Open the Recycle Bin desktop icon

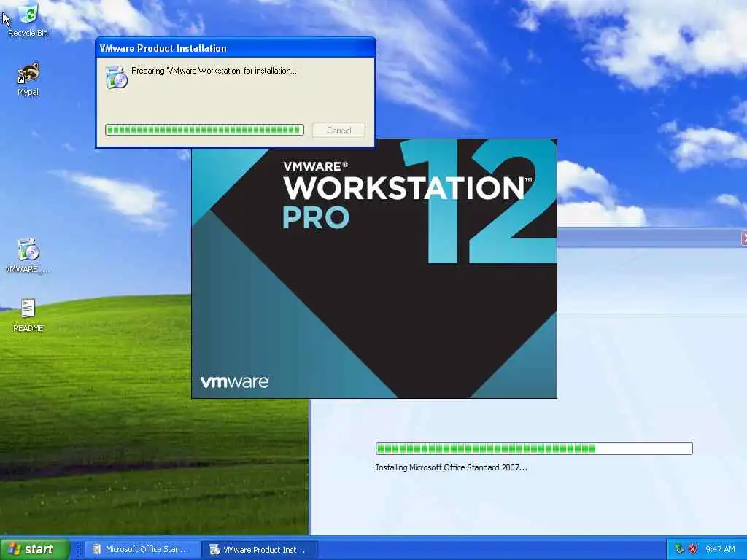coord(28,20)
